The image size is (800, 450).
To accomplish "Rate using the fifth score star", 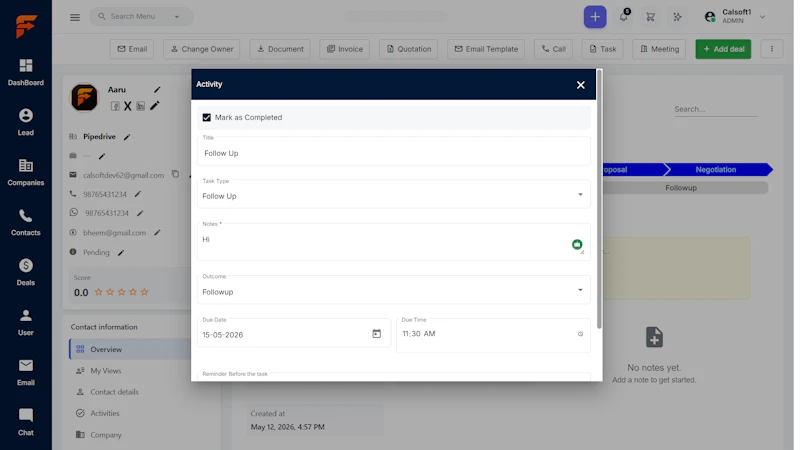I will tap(144, 292).
